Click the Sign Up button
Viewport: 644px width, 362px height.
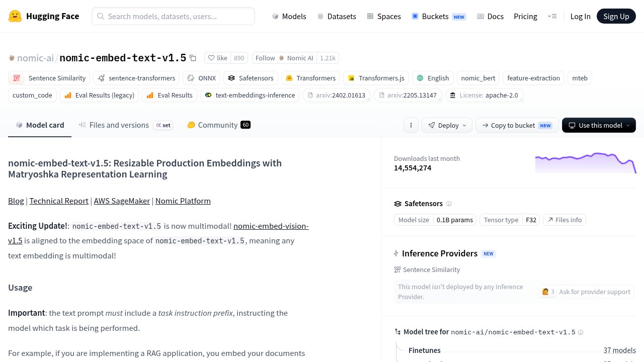pos(616,16)
